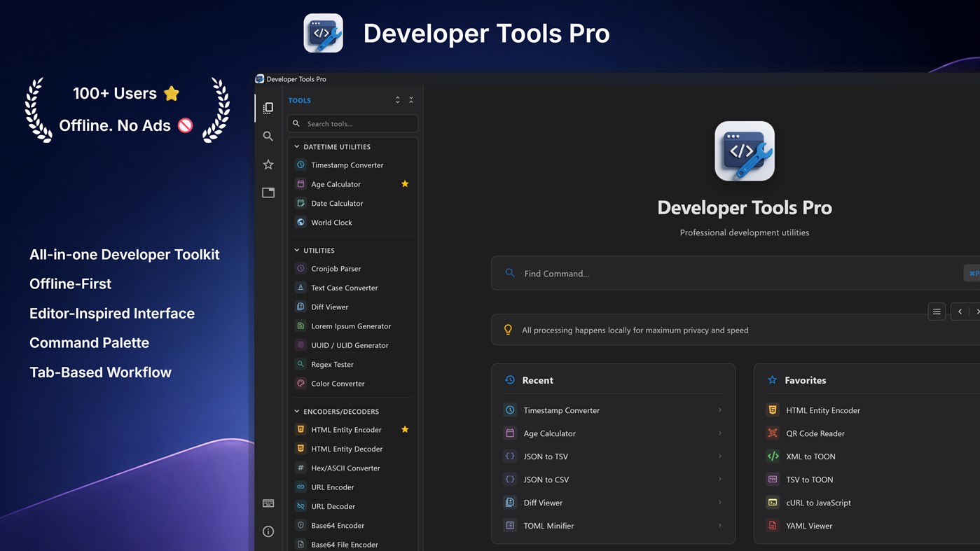Click the collapse all icon in the Tools header
Viewport: 980px width, 551px height.
[x=411, y=100]
